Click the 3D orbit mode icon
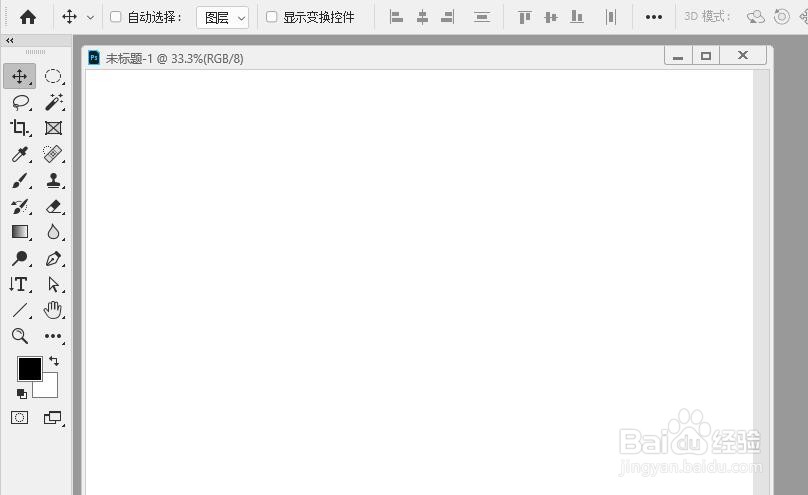Viewport: 808px width, 495px height. coord(755,17)
